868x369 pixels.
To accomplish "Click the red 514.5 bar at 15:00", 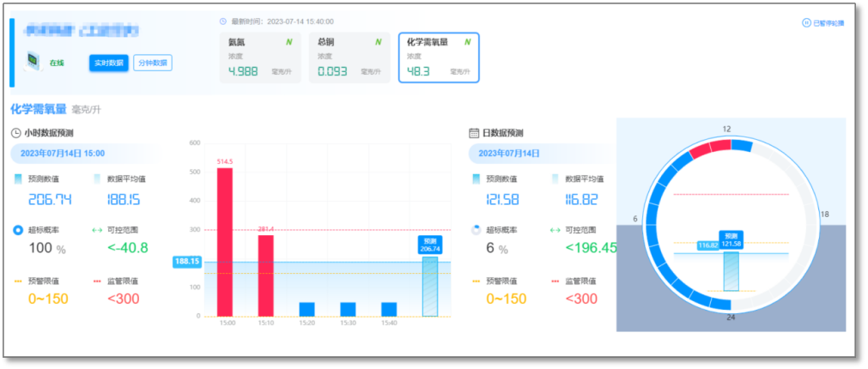I will click(225, 242).
